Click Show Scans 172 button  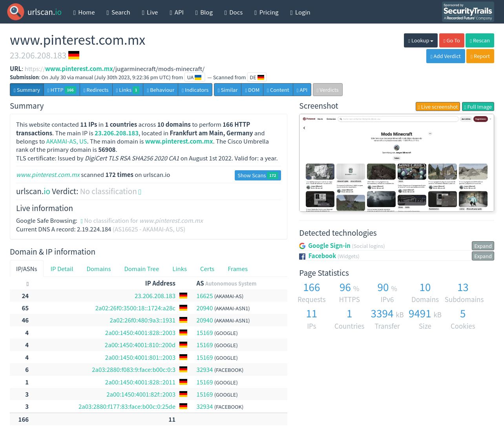point(258,175)
